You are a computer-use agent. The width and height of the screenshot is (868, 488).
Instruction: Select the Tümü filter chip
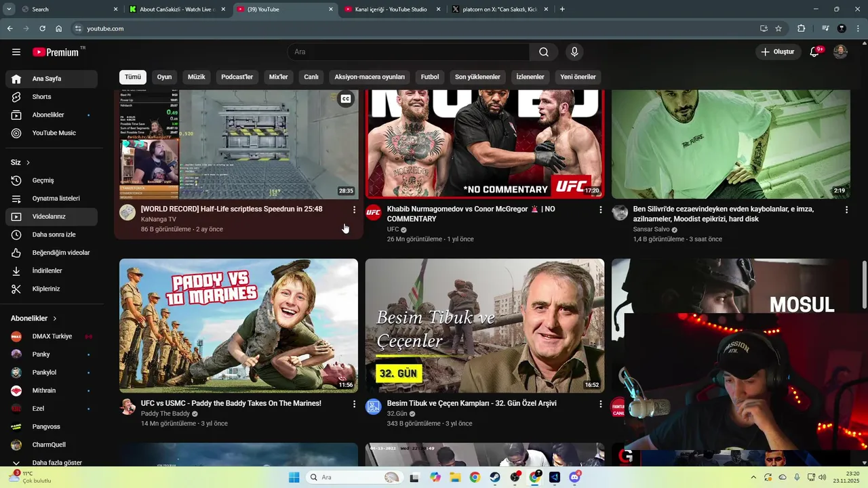pyautogui.click(x=133, y=77)
